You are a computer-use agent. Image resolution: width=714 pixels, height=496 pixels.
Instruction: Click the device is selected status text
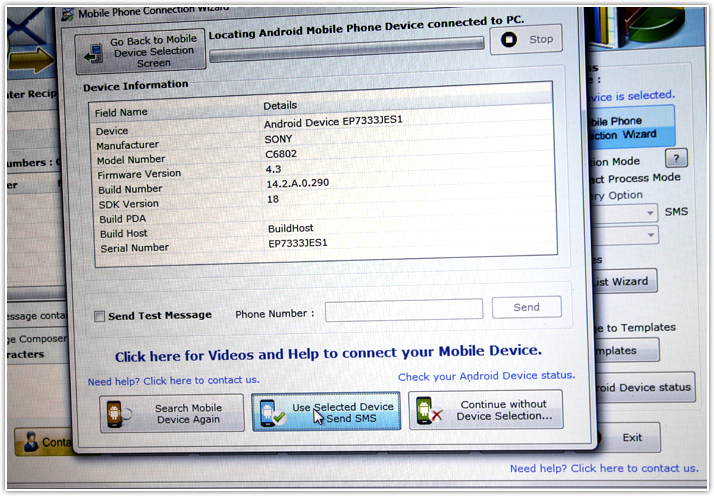[631, 96]
